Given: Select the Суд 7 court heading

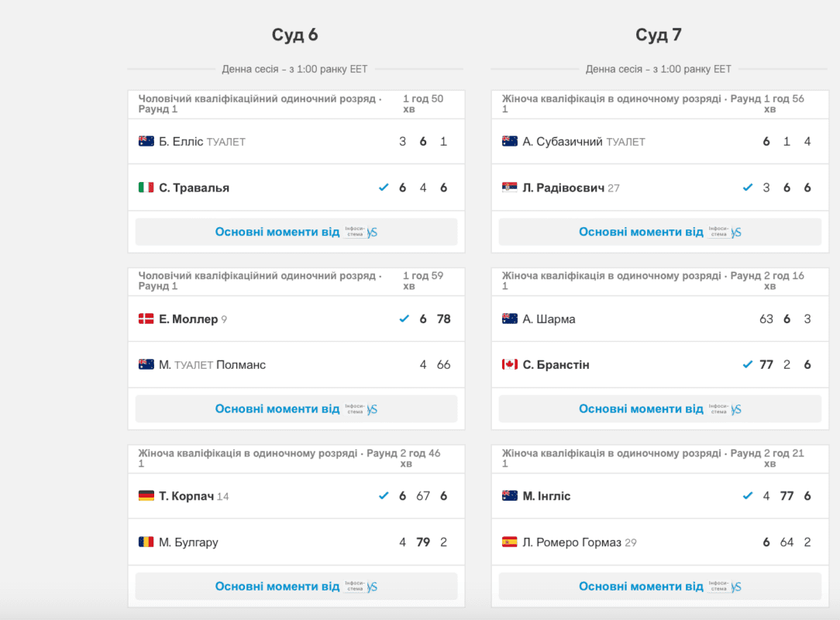Looking at the screenshot, I should point(659,35).
